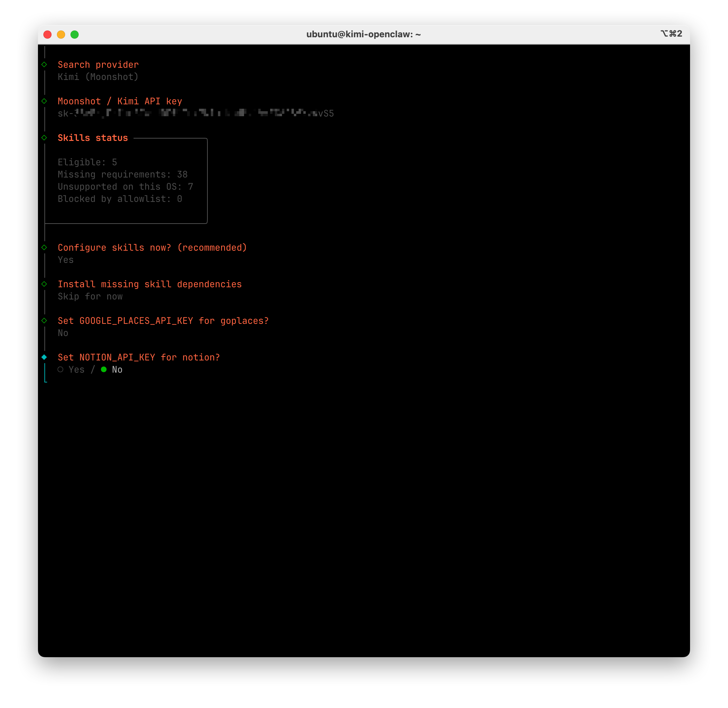Click the 'Skip for now' answer text
This screenshot has height=708, width=728.
(90, 297)
